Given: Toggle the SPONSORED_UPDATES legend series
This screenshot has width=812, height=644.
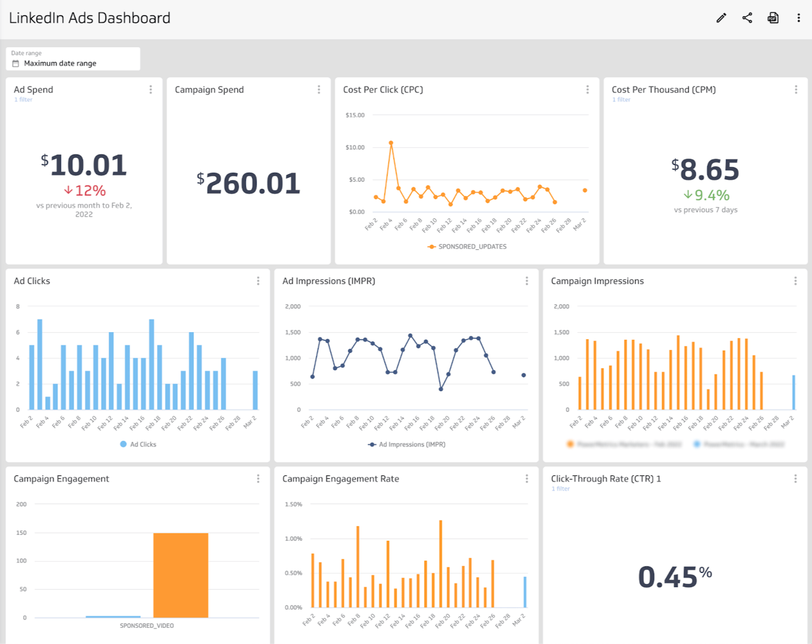Looking at the screenshot, I should click(x=467, y=247).
